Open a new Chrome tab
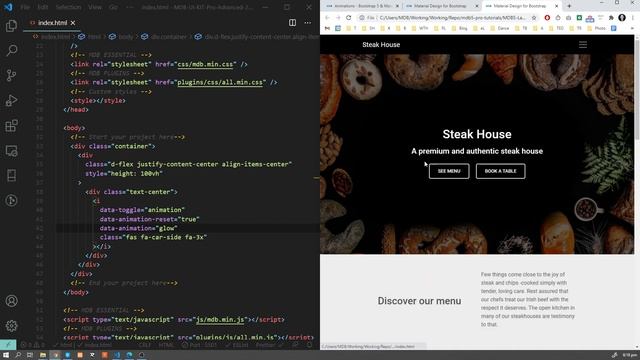Image resolution: width=640 pixels, height=360 pixels. tap(569, 6)
